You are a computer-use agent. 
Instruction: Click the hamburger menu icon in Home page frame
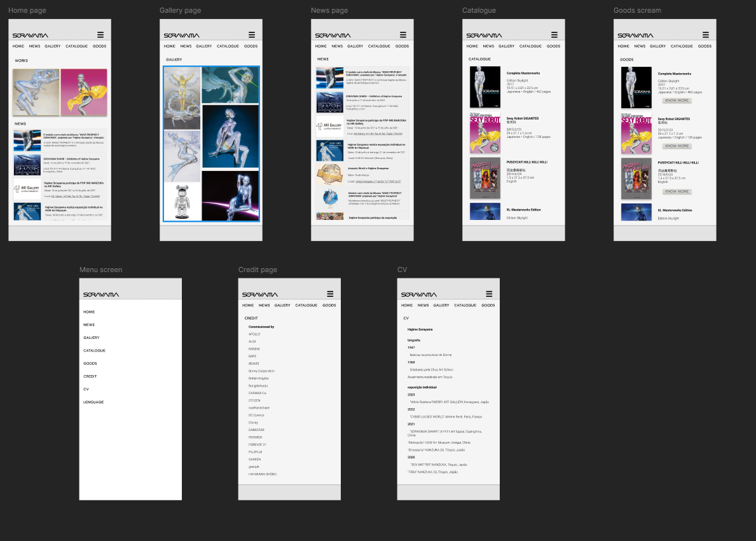pyautogui.click(x=100, y=35)
